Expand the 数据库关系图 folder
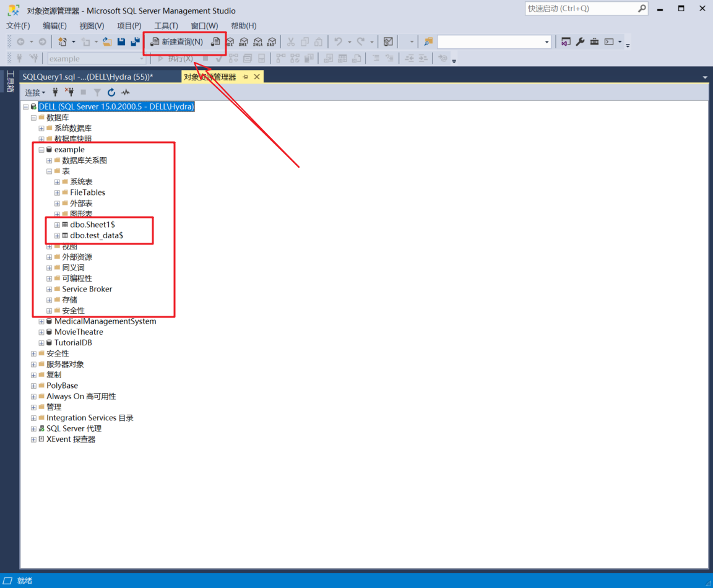Viewport: 713px width, 588px height. [x=49, y=160]
